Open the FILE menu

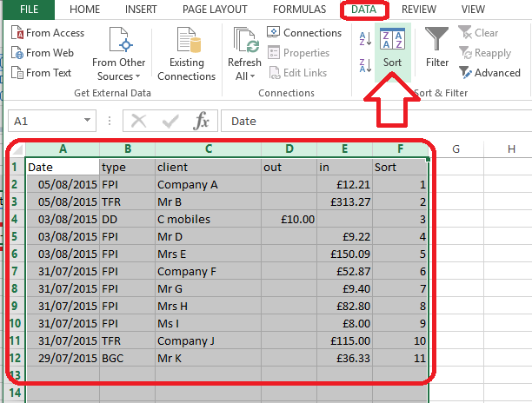[29, 9]
